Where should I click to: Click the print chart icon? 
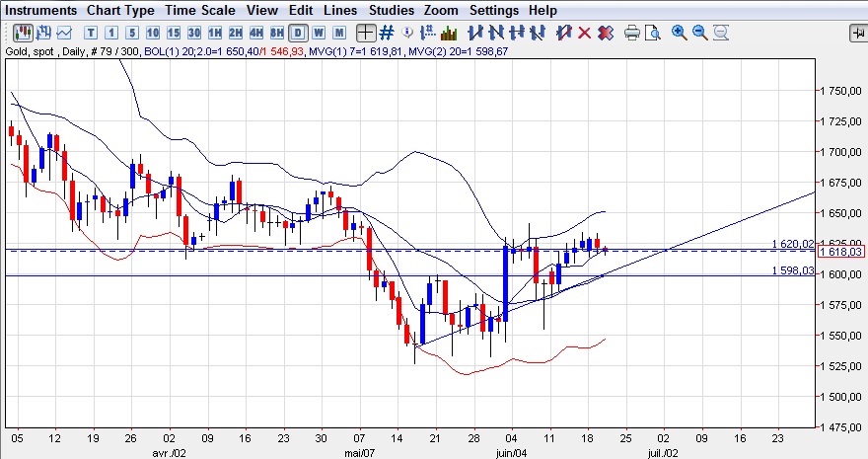[632, 33]
